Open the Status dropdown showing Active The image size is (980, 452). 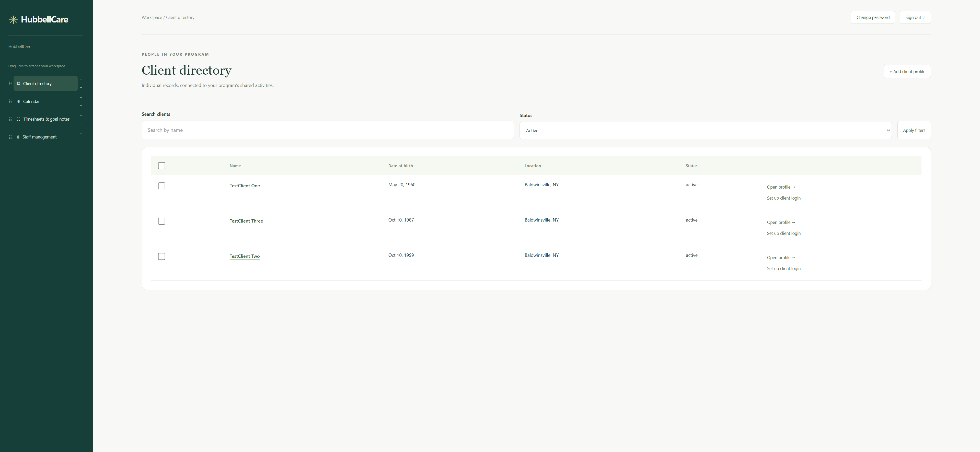[x=706, y=131]
